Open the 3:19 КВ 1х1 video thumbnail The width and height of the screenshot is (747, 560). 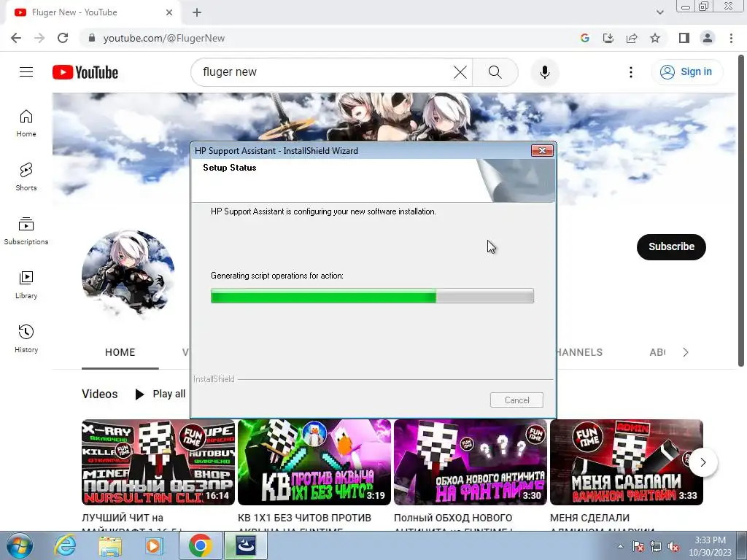tap(314, 462)
